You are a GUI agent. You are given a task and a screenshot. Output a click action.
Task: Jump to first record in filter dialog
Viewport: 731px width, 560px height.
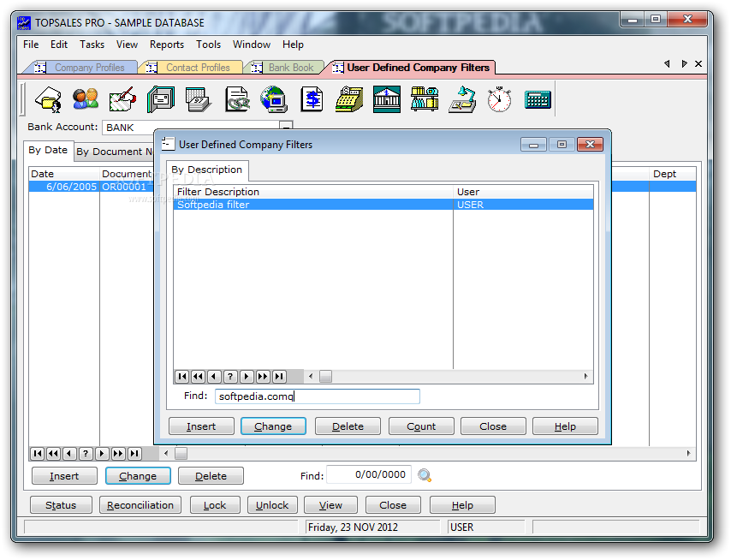coord(182,376)
